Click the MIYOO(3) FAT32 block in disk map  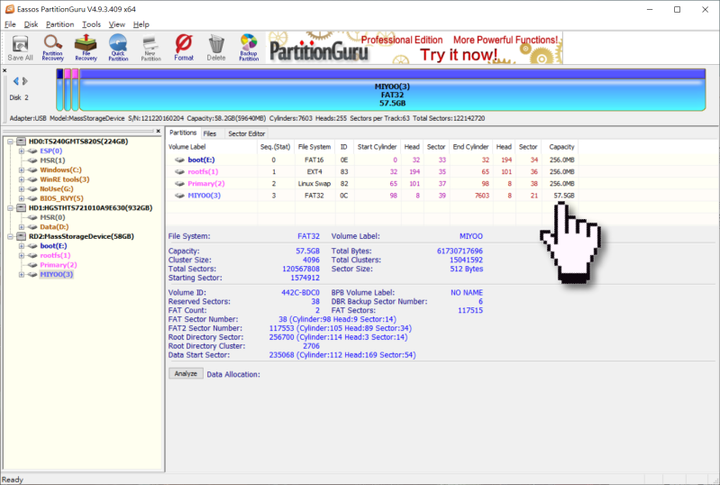392,90
